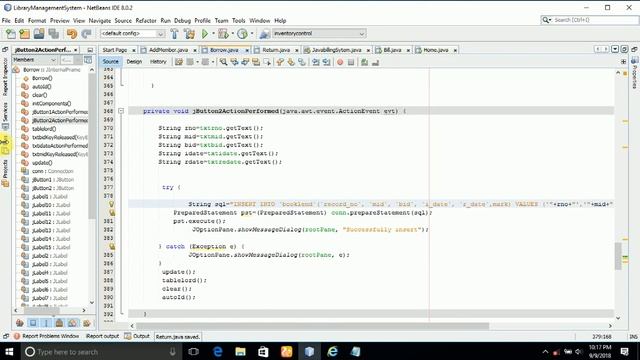Image resolution: width=640 pixels, height=360 pixels.
Task: Select autoId() in Navigator list
Action: pos(41,87)
